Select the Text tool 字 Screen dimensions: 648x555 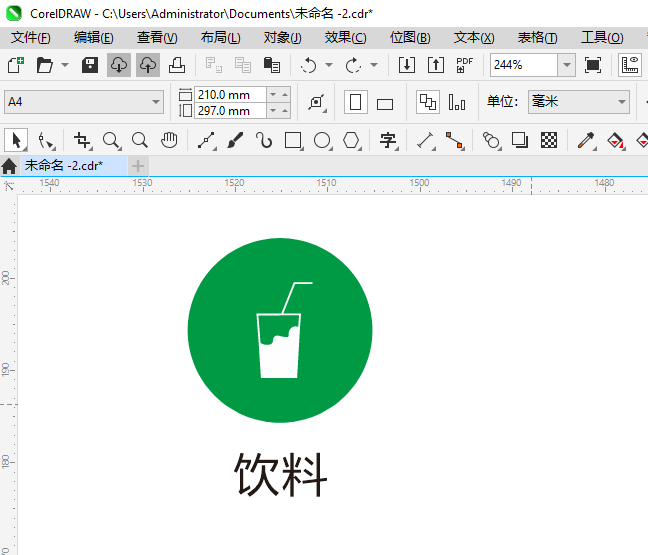coord(388,141)
